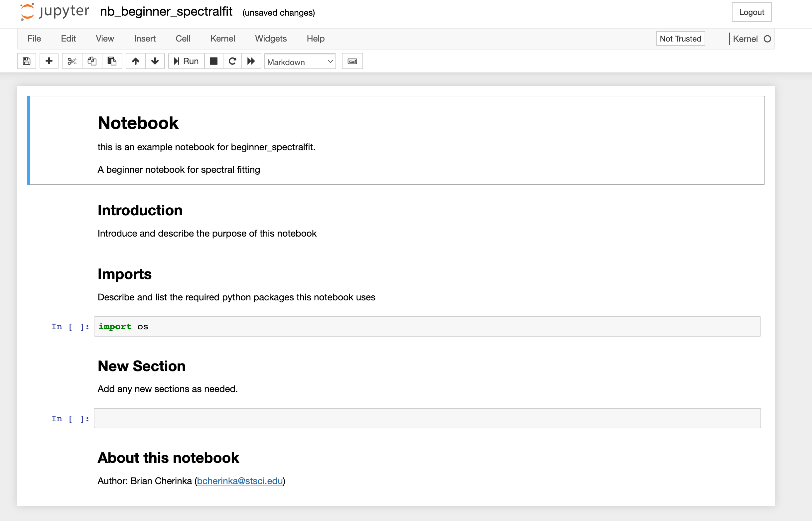Open the Widgets menu
The width and height of the screenshot is (812, 521).
pyautogui.click(x=270, y=39)
